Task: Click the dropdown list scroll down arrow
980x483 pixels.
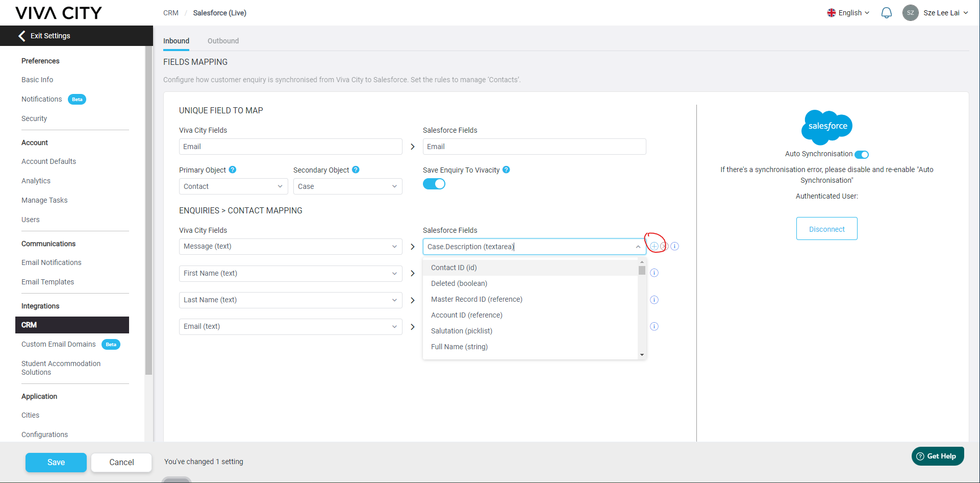Action: tap(642, 355)
